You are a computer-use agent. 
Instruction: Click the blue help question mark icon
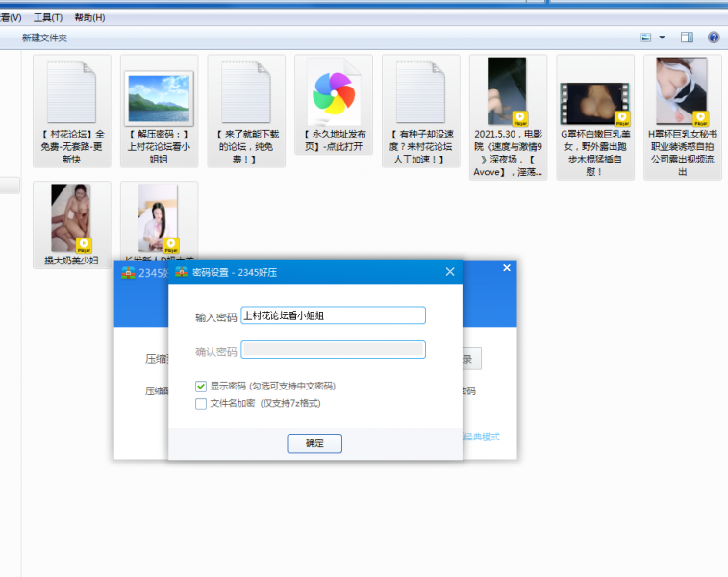[714, 38]
